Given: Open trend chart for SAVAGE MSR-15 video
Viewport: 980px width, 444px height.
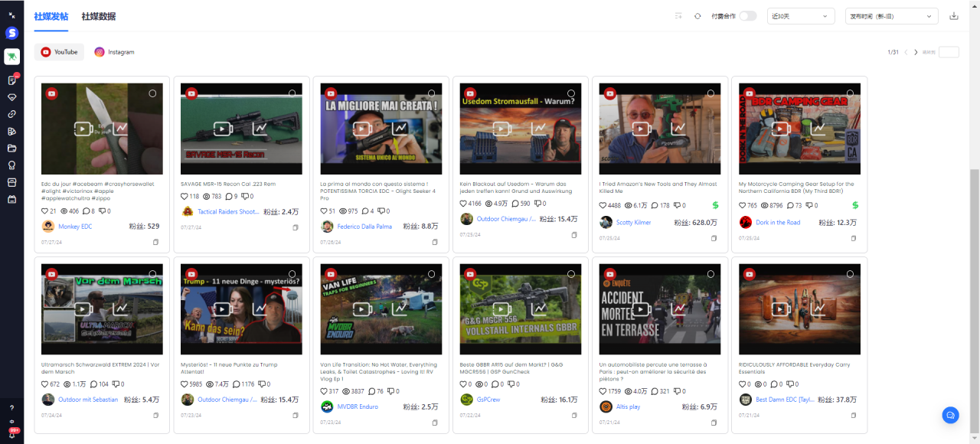Looking at the screenshot, I should pyautogui.click(x=260, y=129).
